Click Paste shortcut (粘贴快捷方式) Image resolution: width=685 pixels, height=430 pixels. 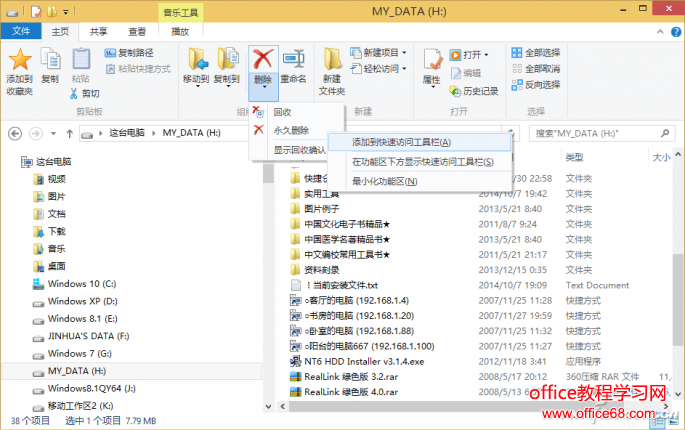pyautogui.click(x=138, y=69)
